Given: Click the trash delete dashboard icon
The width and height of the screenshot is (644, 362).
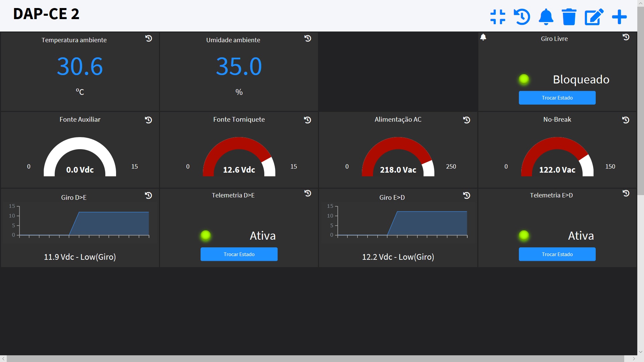Looking at the screenshot, I should pos(569,17).
